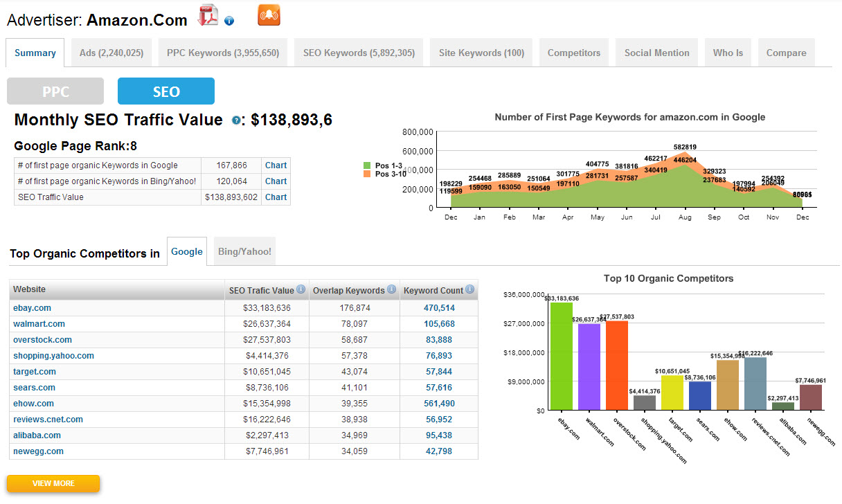Open target.com competitor link

pos(34,372)
